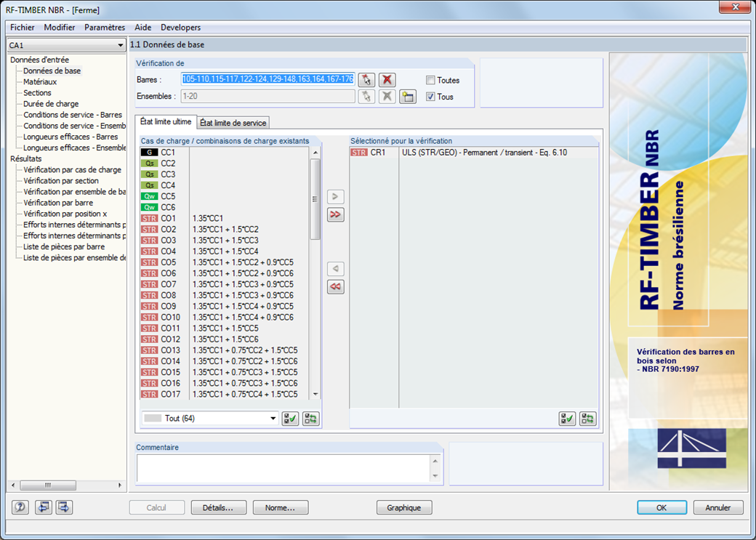
Task: Click the G tag of CC1
Action: [150, 153]
